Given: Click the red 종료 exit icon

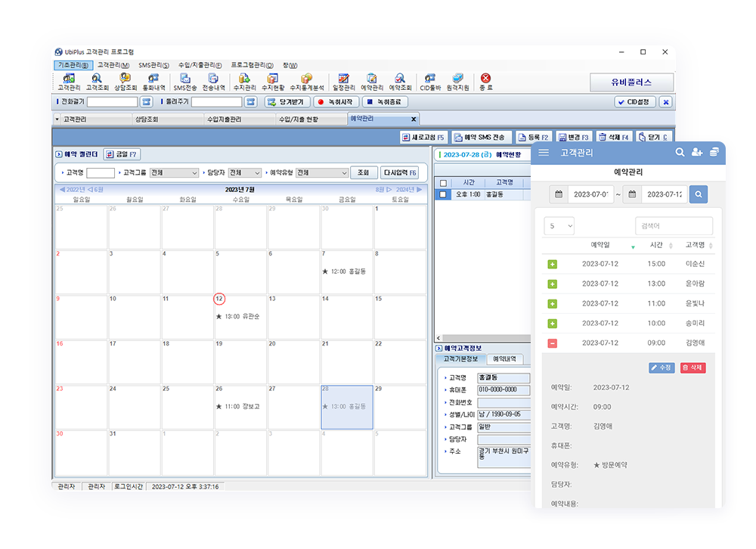Looking at the screenshot, I should [485, 82].
